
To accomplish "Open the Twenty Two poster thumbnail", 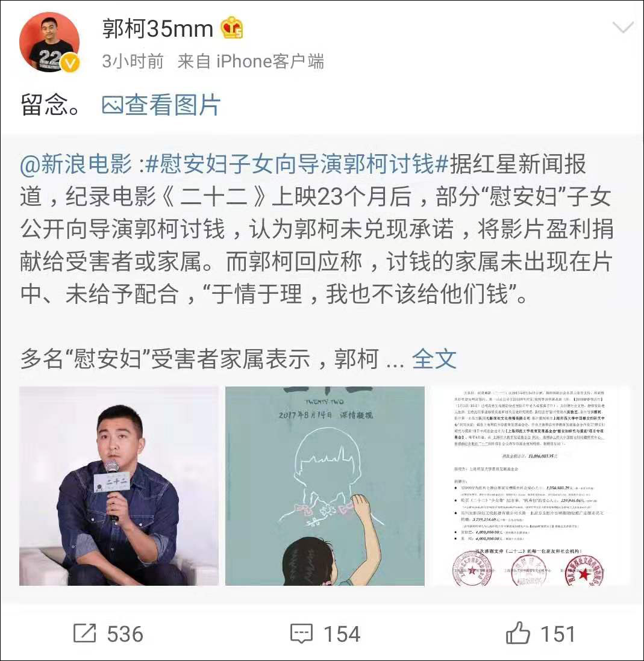I will [325, 486].
